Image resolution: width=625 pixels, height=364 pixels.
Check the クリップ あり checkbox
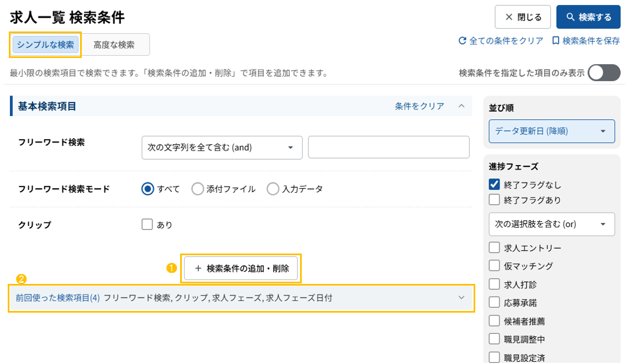coord(147,224)
